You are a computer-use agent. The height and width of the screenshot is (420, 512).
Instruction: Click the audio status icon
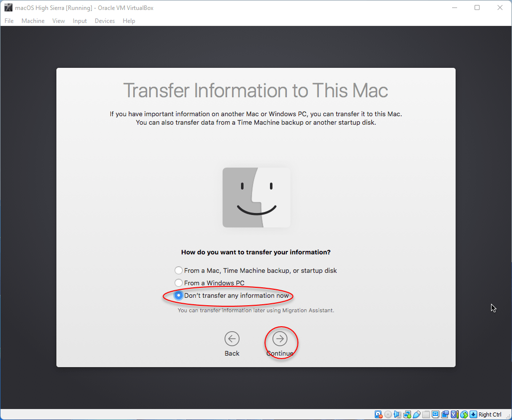(397, 415)
